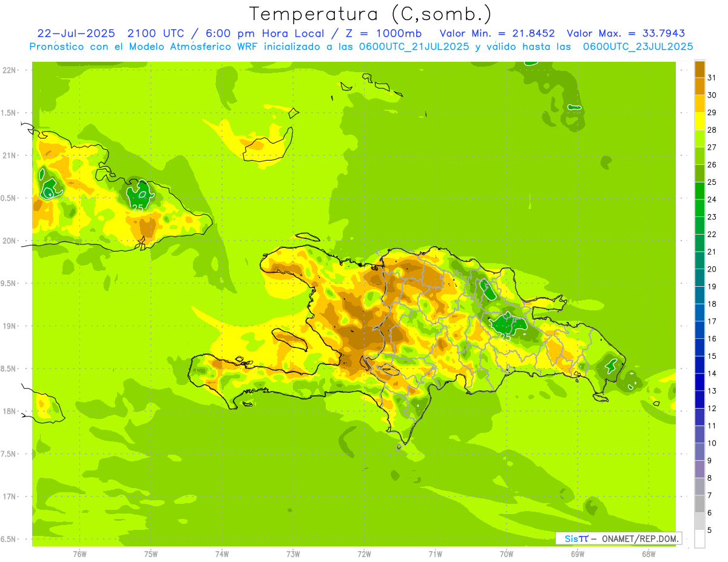Click the dark blue legend swatch between 13 and 14
The image size is (728, 562).
pos(699,383)
